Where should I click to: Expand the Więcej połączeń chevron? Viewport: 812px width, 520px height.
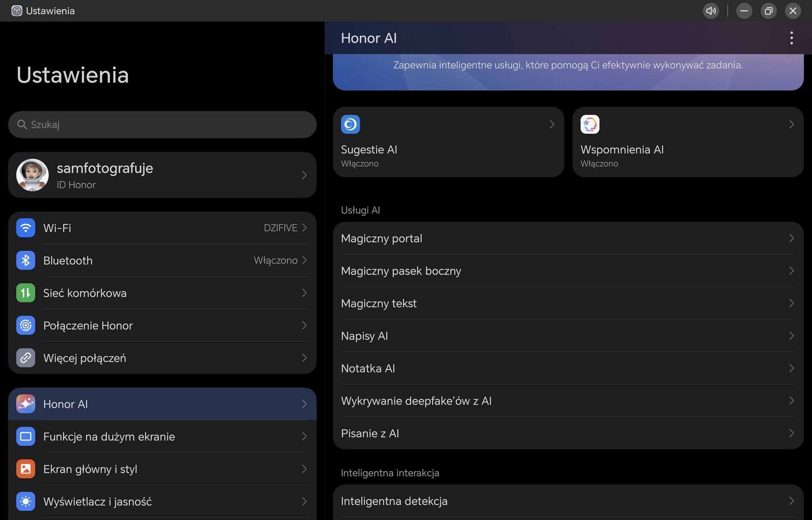pyautogui.click(x=304, y=358)
